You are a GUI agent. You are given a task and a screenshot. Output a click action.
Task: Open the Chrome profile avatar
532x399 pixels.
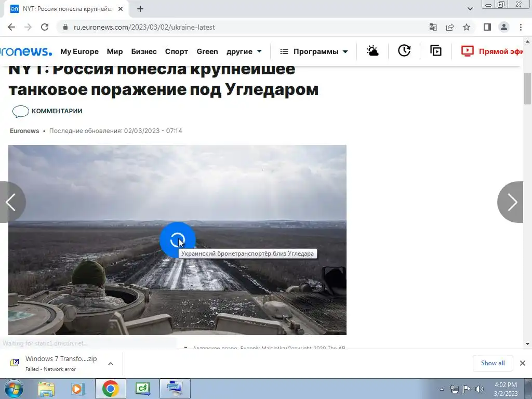point(504,27)
